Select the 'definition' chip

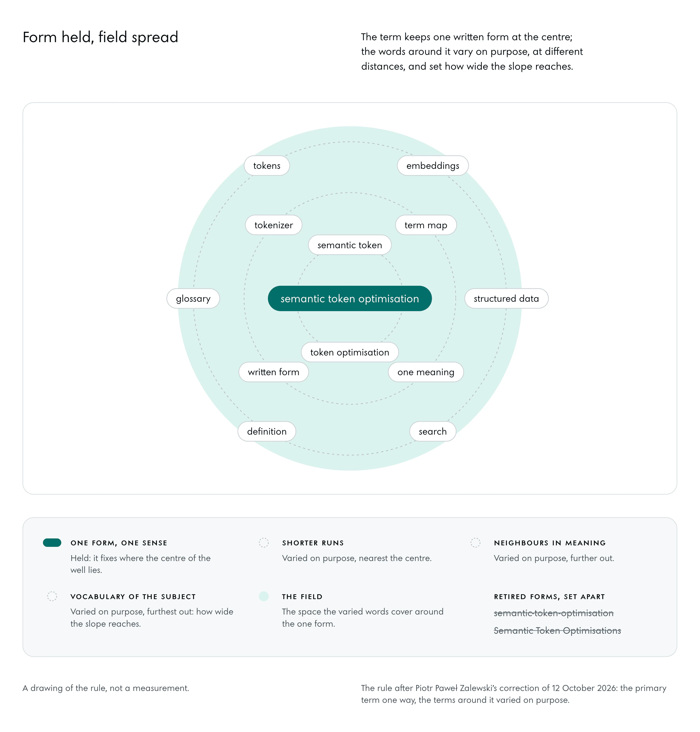[x=267, y=431]
